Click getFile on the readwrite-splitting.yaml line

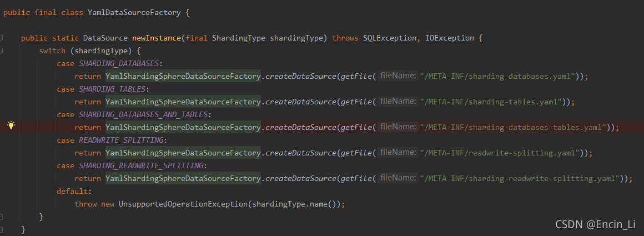pos(356,153)
